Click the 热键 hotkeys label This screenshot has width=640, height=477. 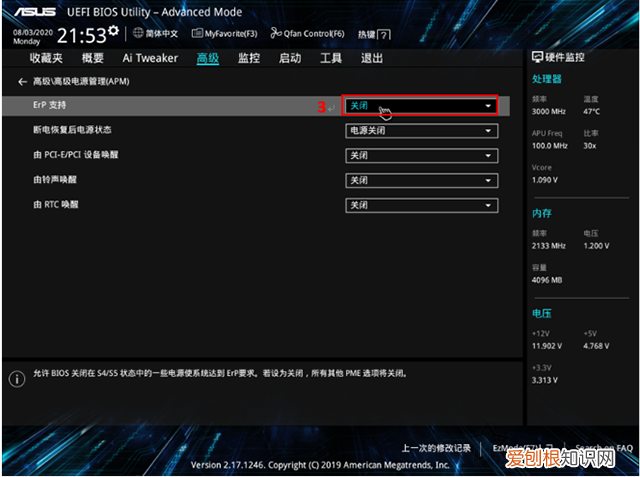(x=366, y=35)
